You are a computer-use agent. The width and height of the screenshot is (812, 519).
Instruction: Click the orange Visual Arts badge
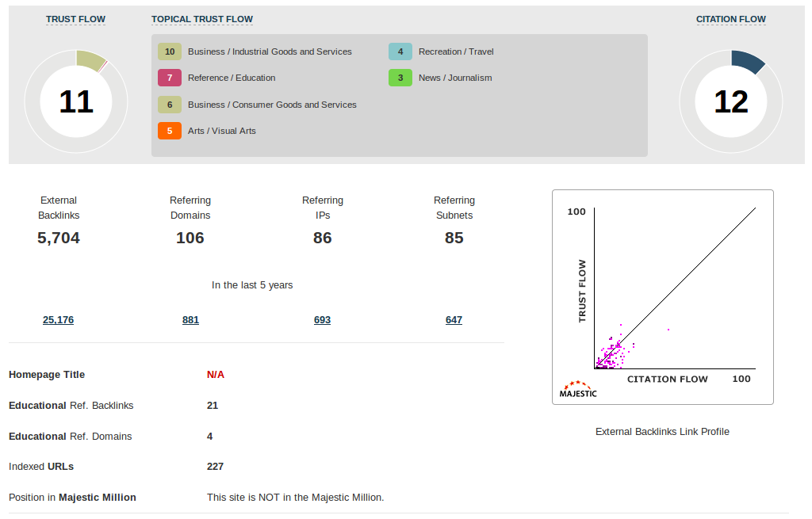point(170,131)
